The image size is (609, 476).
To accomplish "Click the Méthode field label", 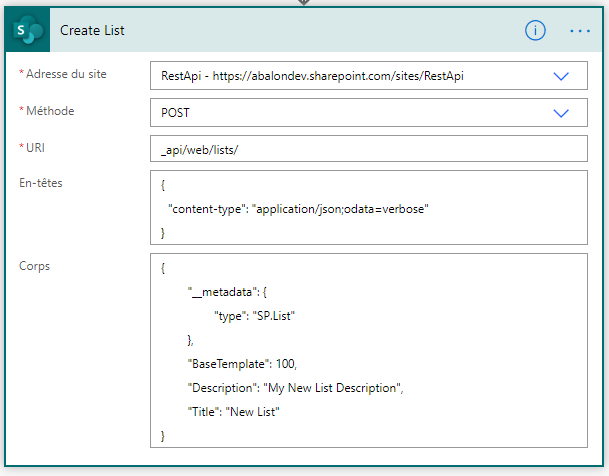I will (x=50, y=111).
